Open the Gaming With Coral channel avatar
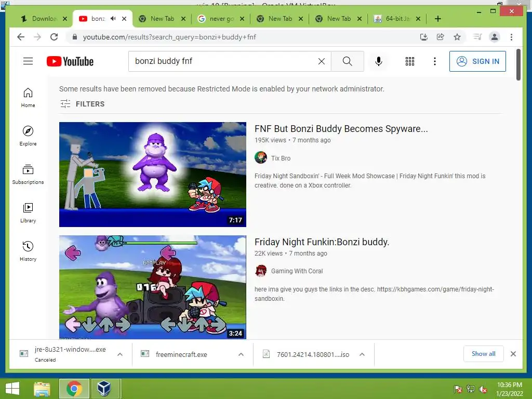The width and height of the screenshot is (532, 399). [x=261, y=271]
